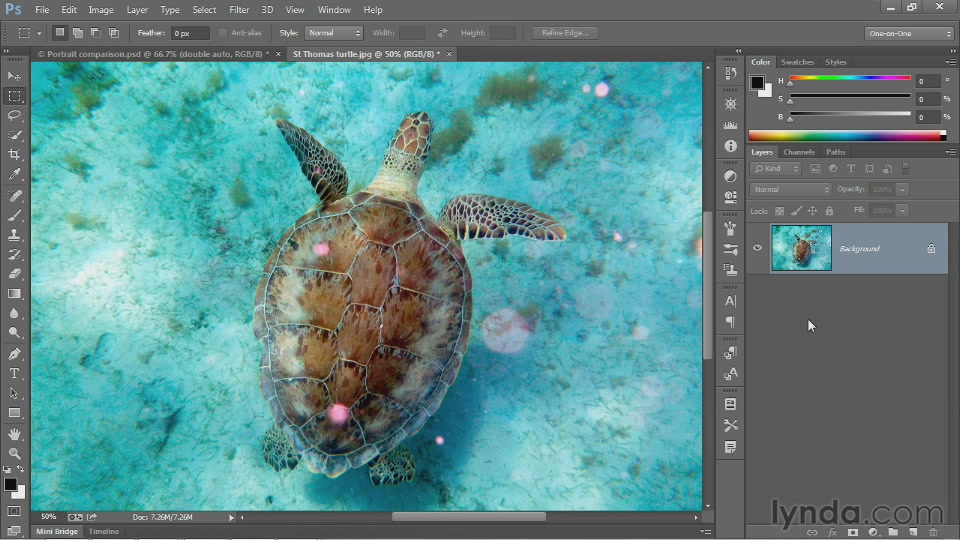Click the foreground color swatch in Color panel

coord(757,81)
